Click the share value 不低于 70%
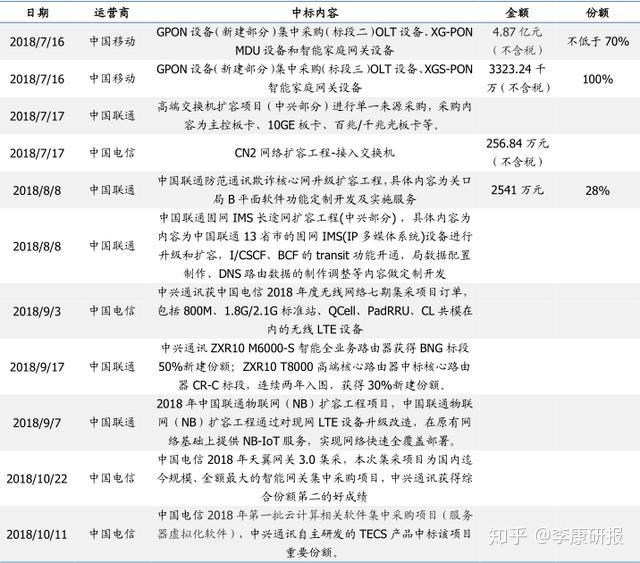The image size is (640, 563). pos(598,41)
